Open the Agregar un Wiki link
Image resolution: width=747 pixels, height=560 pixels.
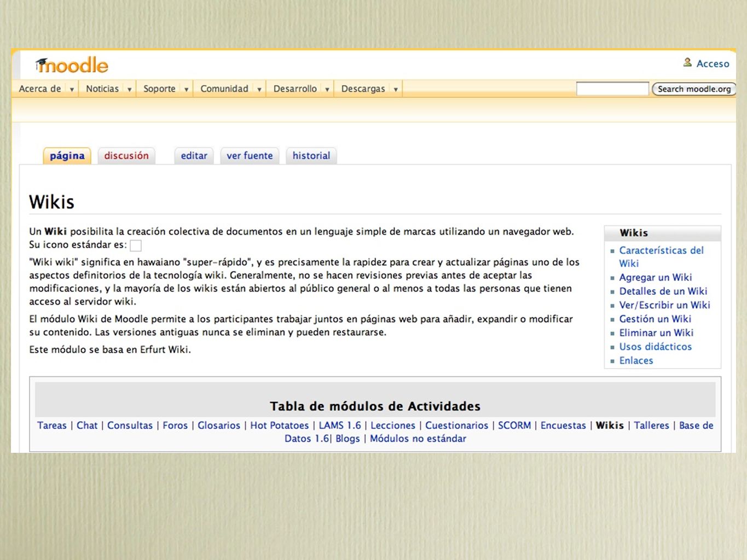click(656, 277)
